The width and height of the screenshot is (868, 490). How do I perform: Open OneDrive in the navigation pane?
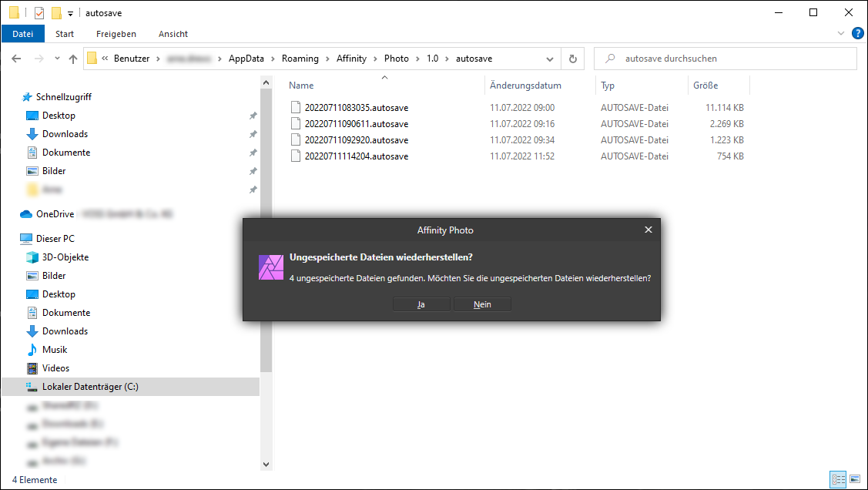click(x=55, y=213)
